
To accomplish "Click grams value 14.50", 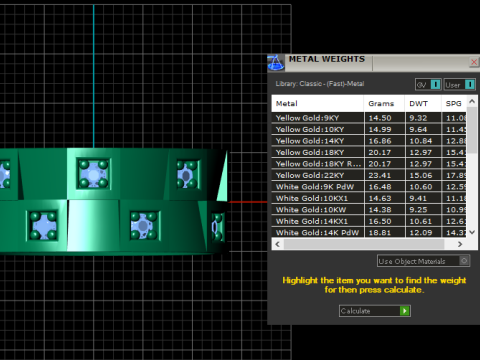I will click(x=380, y=118).
